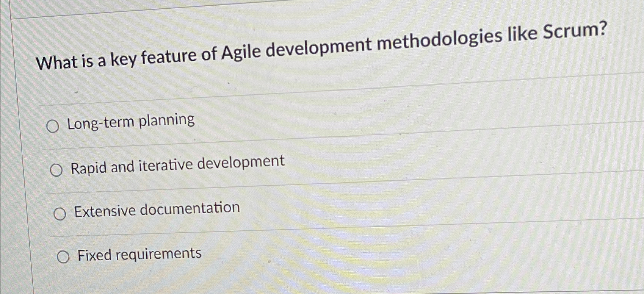Pick the Fixed requirements radio button
This screenshot has height=294, width=644.
63,256
